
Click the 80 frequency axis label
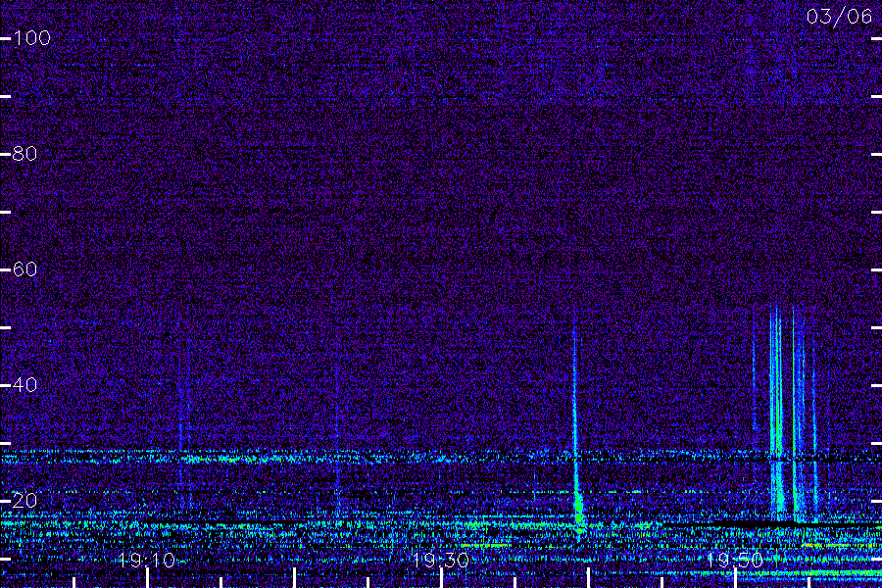tap(24, 154)
